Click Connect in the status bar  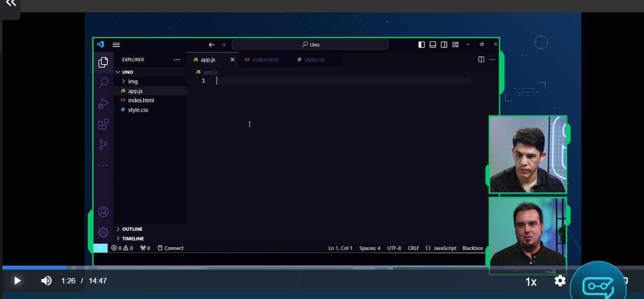[171, 248]
